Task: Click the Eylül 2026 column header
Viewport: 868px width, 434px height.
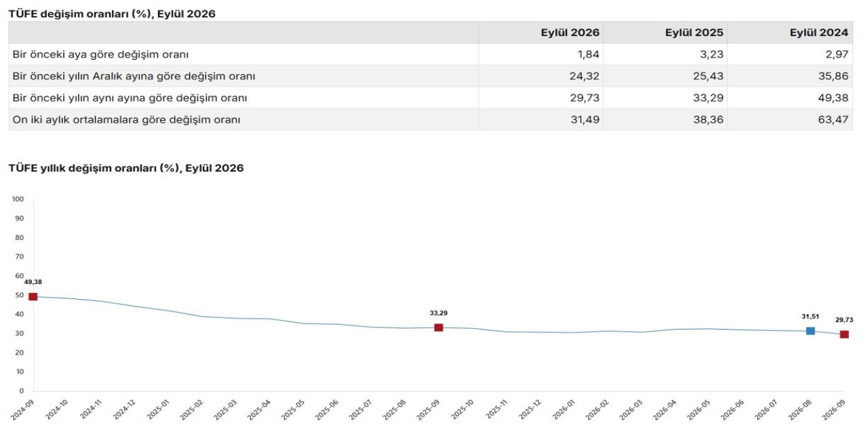Action: (x=541, y=33)
